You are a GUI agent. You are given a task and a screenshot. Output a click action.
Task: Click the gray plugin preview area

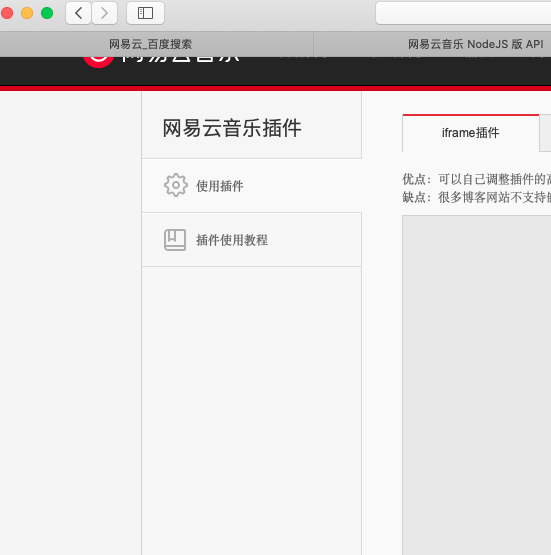pyautogui.click(x=476, y=385)
